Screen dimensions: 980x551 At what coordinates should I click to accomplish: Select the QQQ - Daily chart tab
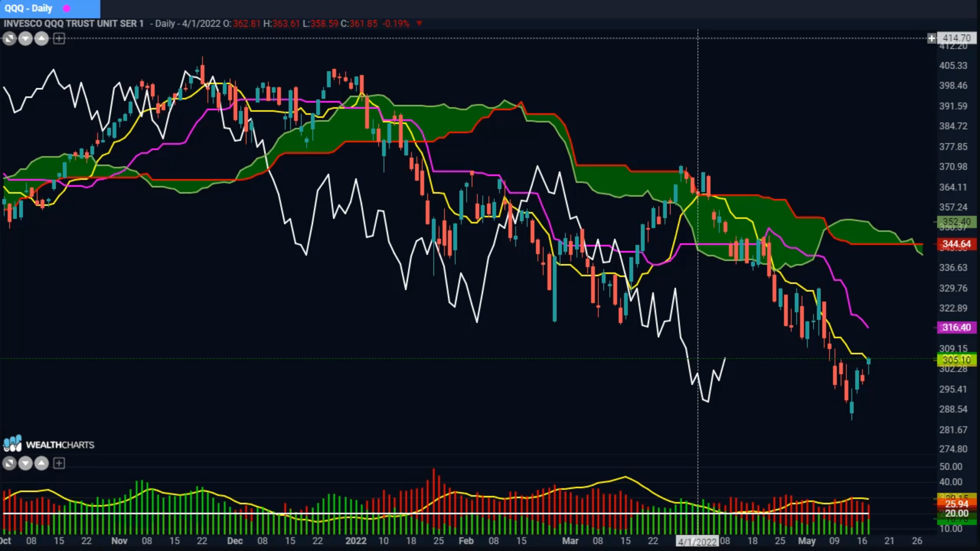50,8
